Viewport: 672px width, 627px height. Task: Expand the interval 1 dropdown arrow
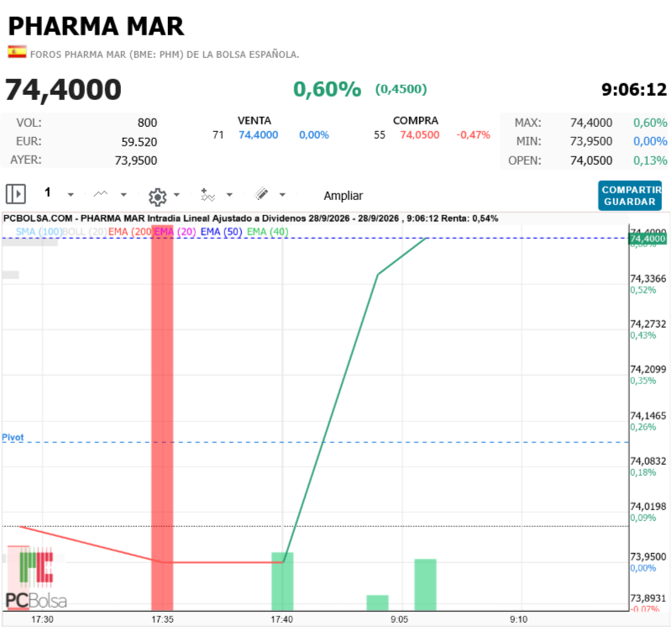71,195
